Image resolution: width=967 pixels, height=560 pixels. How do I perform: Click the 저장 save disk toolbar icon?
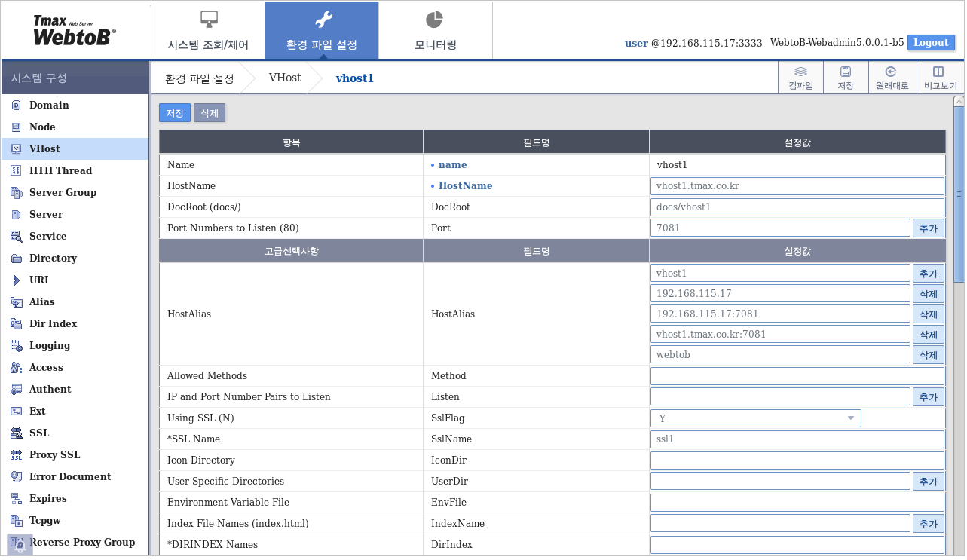pos(846,72)
